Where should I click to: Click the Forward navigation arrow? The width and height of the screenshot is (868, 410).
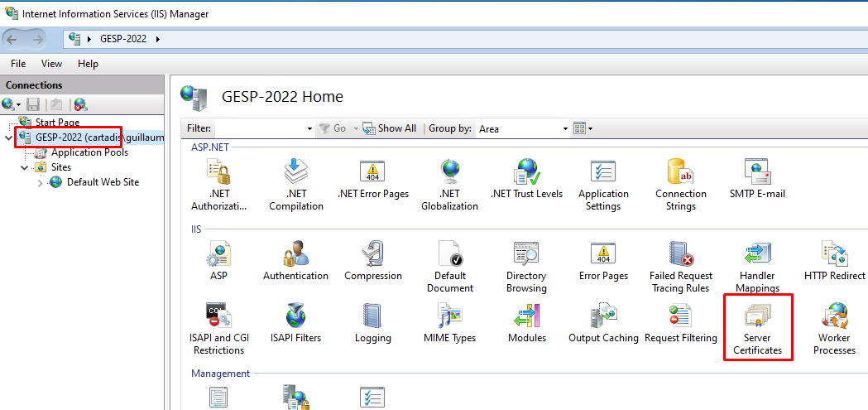pos(37,39)
